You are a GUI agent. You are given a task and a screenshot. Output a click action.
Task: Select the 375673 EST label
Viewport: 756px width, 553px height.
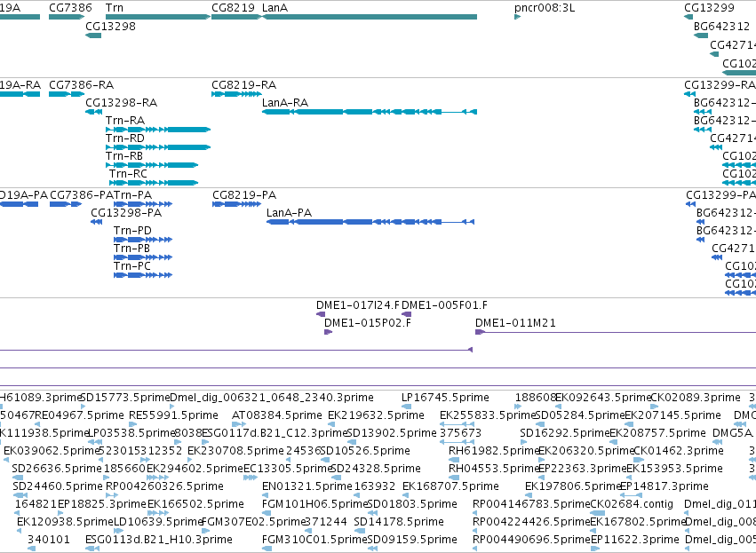click(460, 433)
